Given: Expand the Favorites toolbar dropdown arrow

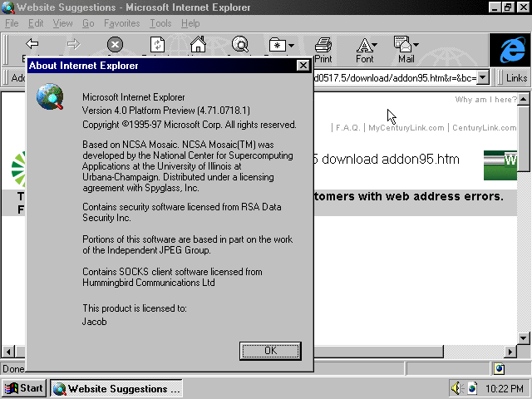Looking at the screenshot, I should [x=291, y=45].
